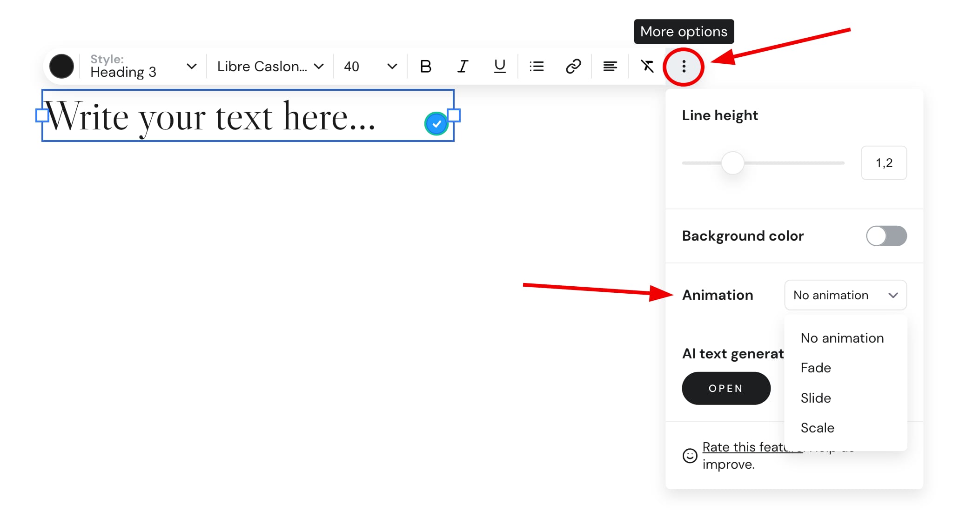This screenshot has height=512, width=980.
Task: Clear text formatting
Action: [x=647, y=66]
